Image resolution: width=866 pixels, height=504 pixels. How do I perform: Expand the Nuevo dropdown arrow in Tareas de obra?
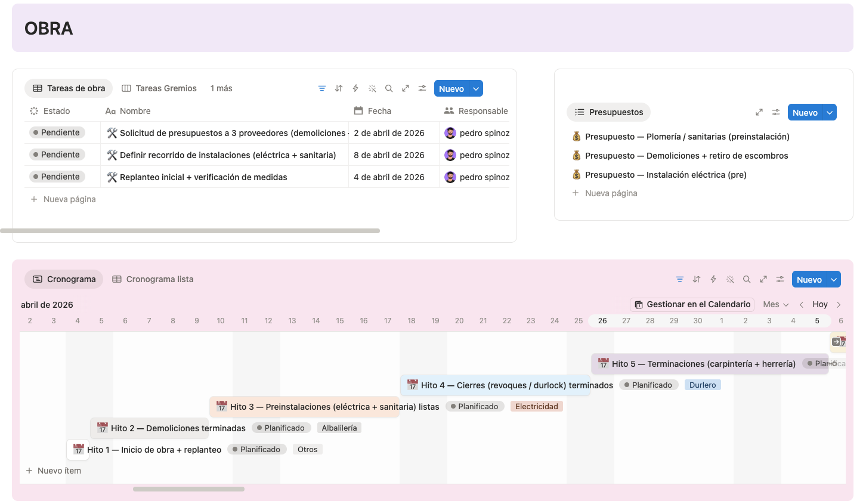coord(476,88)
